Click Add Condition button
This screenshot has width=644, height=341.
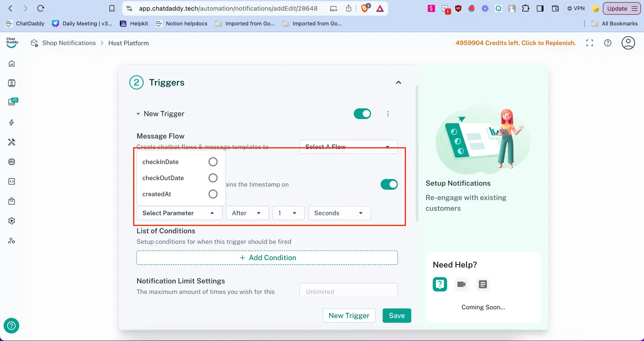tap(267, 258)
